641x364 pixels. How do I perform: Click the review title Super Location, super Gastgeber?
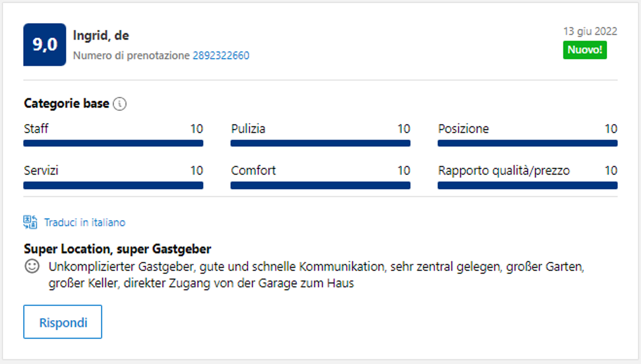pyautogui.click(x=117, y=249)
